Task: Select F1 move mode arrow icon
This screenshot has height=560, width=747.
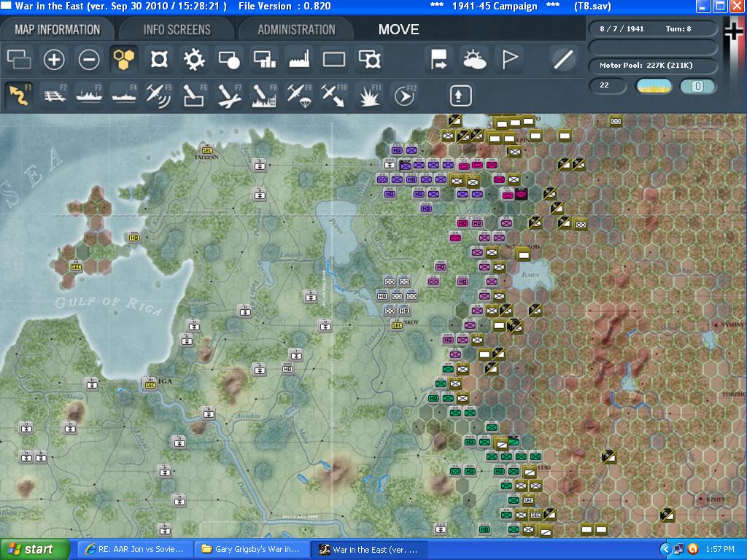Action: pos(19,95)
